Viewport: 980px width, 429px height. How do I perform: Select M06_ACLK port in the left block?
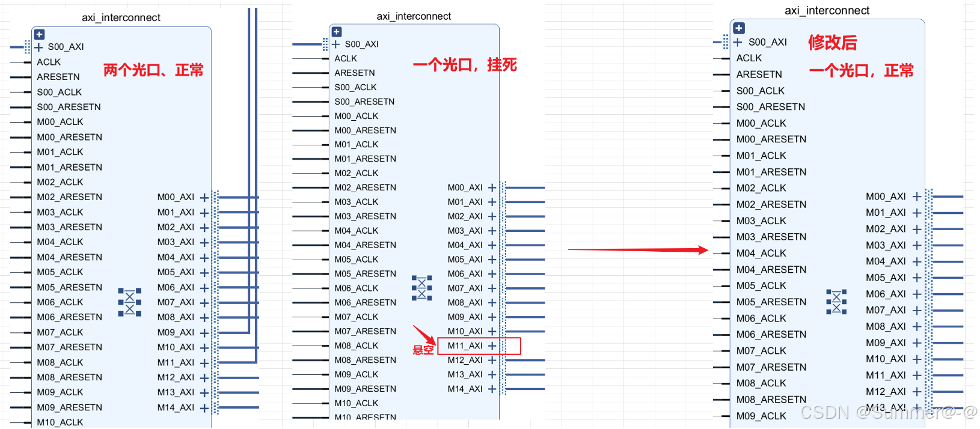point(60,302)
